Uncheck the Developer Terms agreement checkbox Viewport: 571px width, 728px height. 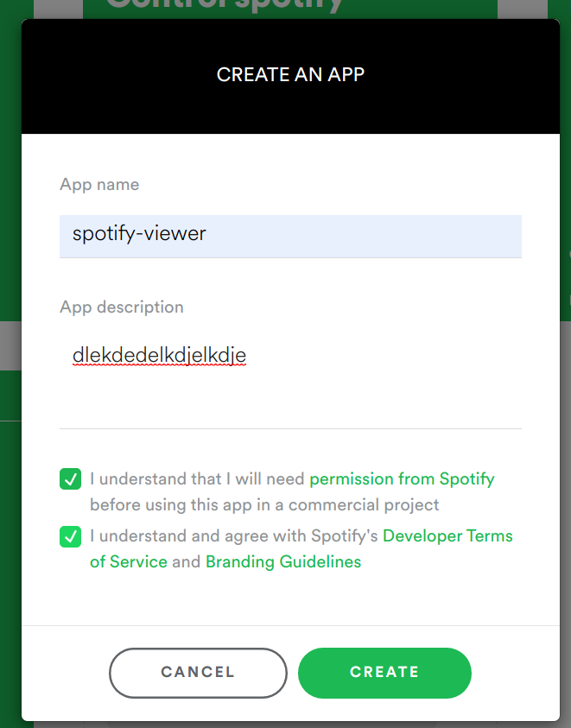(71, 536)
